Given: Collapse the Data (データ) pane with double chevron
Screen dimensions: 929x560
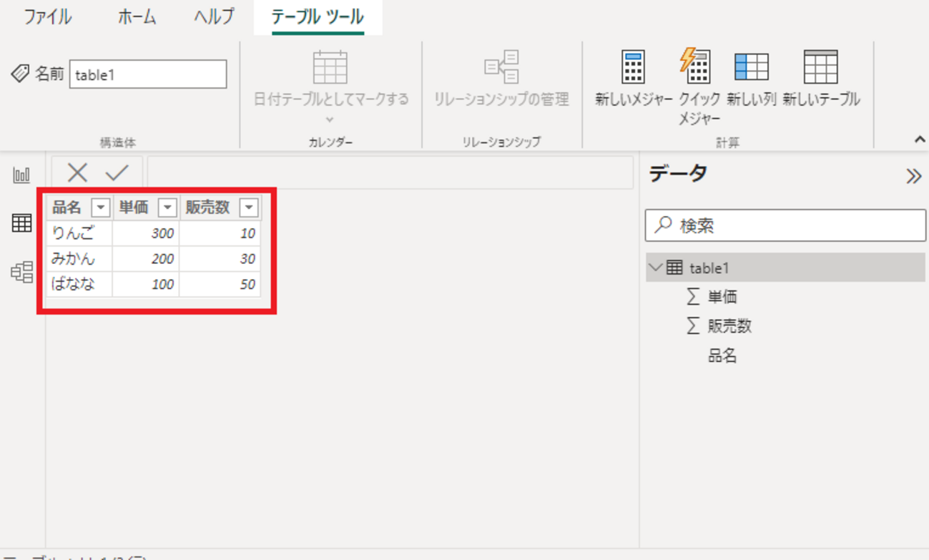Looking at the screenshot, I should (913, 176).
